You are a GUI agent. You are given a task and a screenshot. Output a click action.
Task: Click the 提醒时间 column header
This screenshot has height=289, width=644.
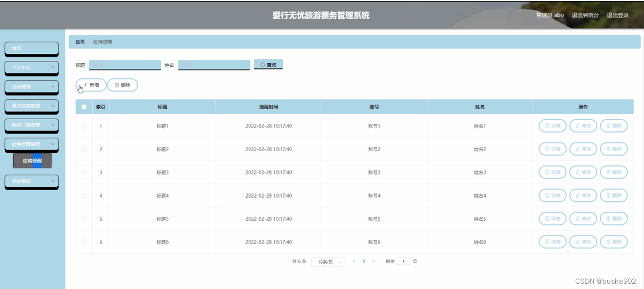(x=268, y=107)
